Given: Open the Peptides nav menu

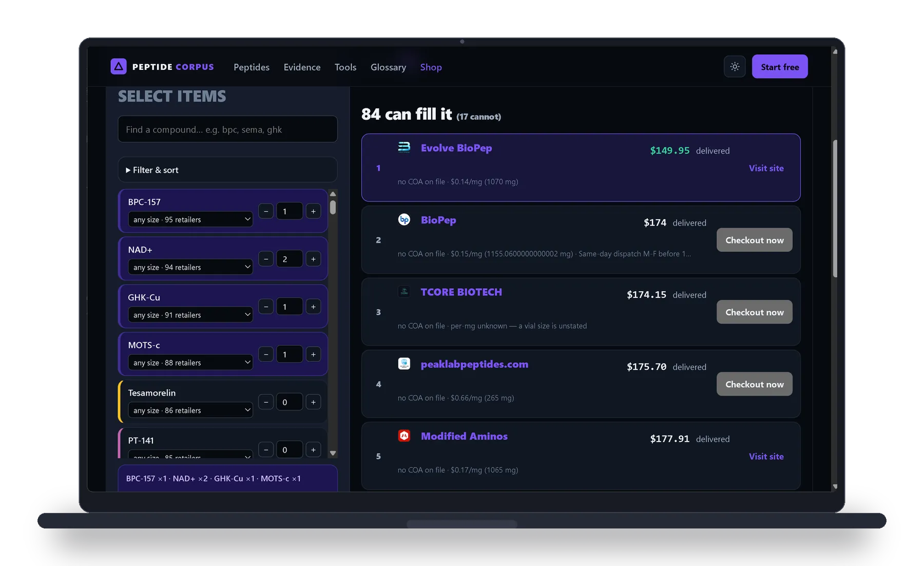Looking at the screenshot, I should click(252, 67).
